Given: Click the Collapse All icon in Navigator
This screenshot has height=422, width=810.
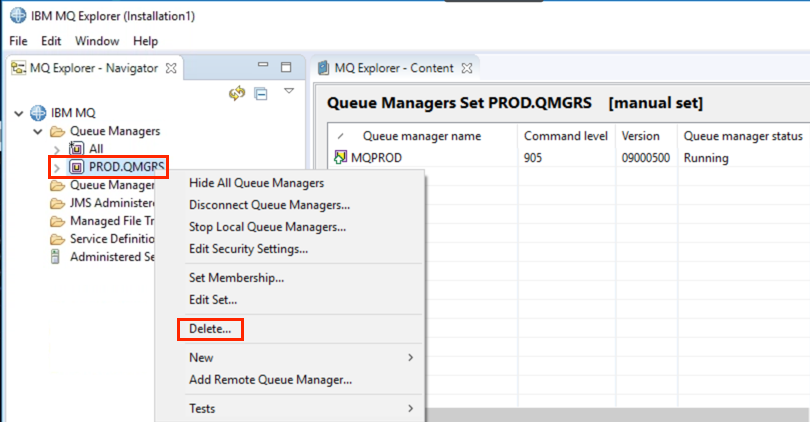Looking at the screenshot, I should click(261, 94).
